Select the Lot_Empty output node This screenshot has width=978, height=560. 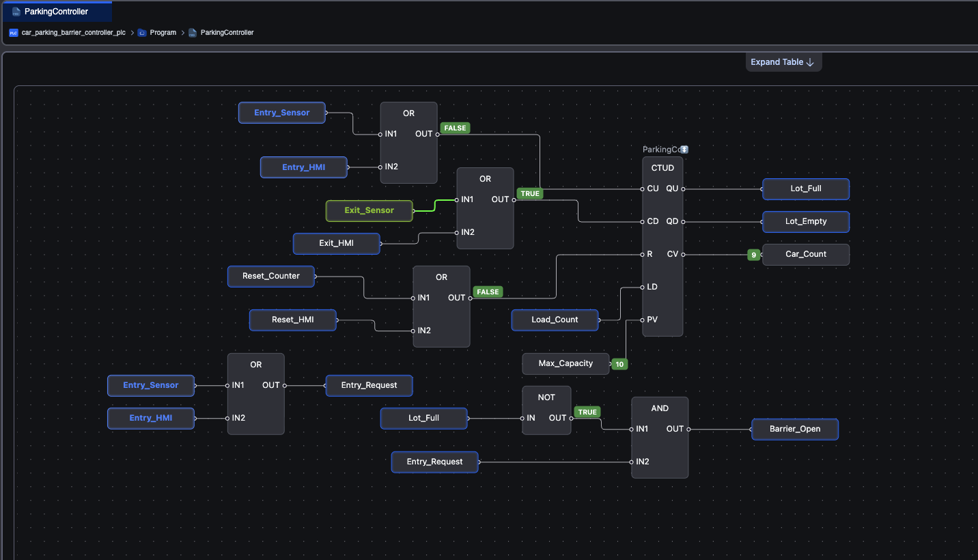coord(806,221)
